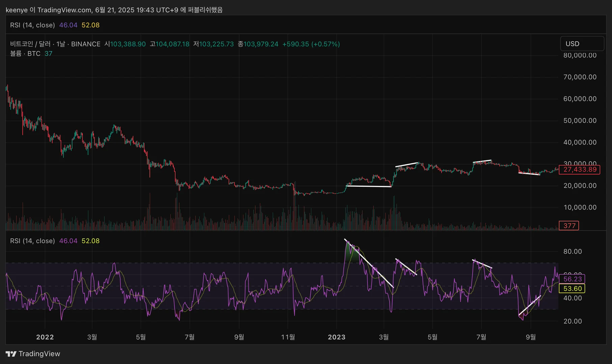
Task: Open the USD currency selector
Action: (582, 44)
